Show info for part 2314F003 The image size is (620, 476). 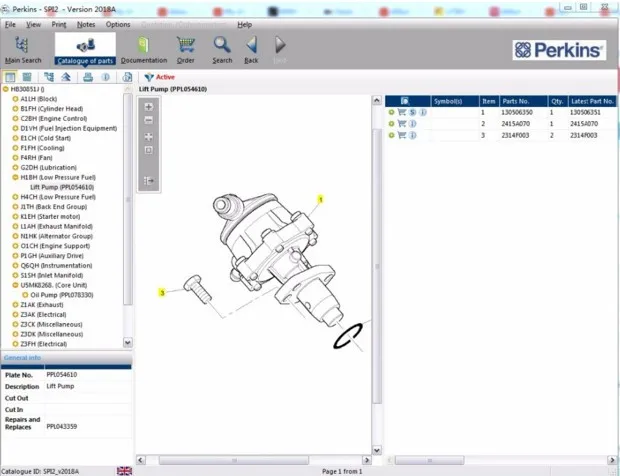[412, 135]
